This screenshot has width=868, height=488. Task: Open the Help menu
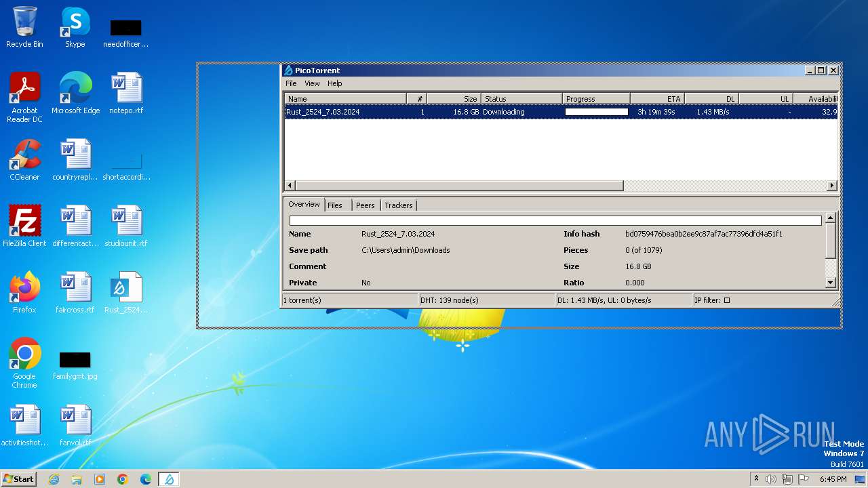(x=335, y=83)
